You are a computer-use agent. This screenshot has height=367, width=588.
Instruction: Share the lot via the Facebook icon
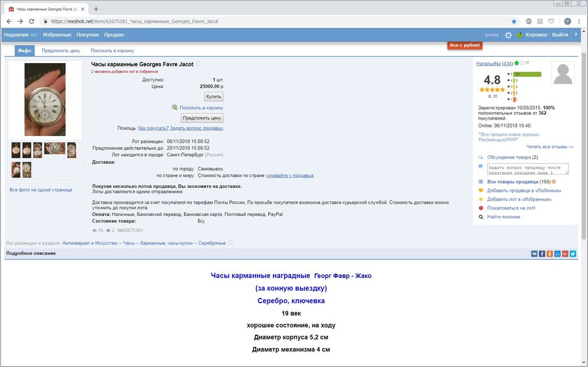[542, 253]
